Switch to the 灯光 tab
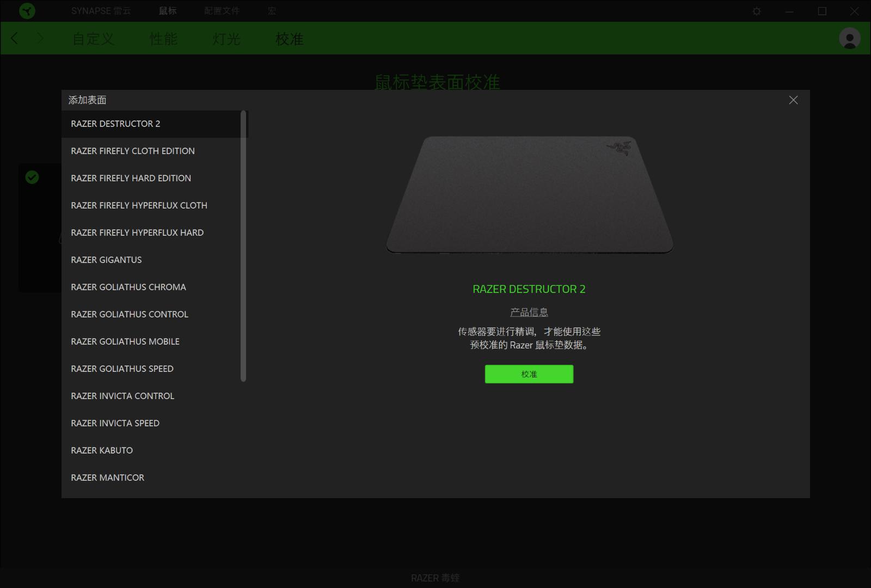Image resolution: width=871 pixels, height=588 pixels. click(226, 39)
